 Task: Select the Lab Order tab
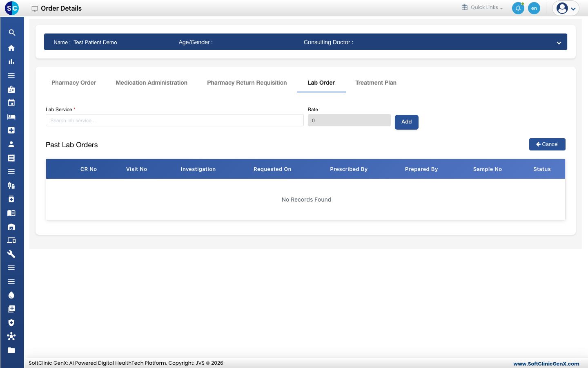[x=321, y=83]
